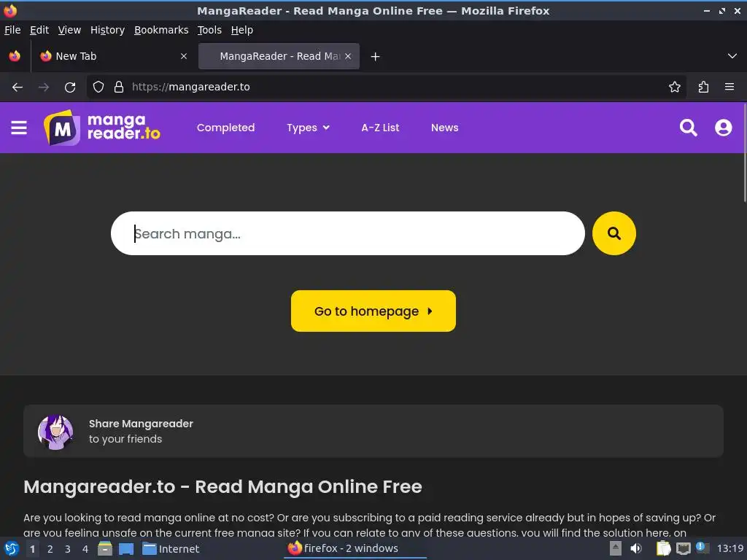Click the Share Mangareader text
Image resolution: width=747 pixels, height=560 pixels.
coord(141,424)
